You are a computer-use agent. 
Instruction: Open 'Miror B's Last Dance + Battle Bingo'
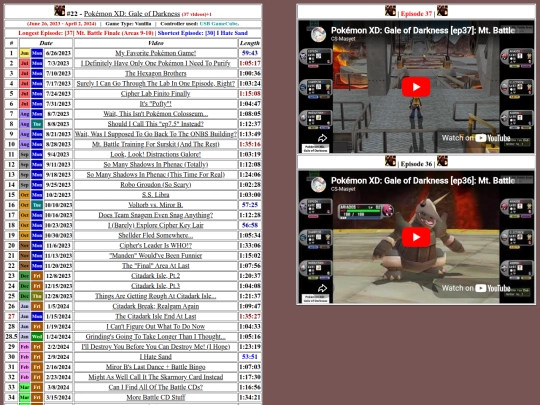pyautogui.click(x=156, y=367)
